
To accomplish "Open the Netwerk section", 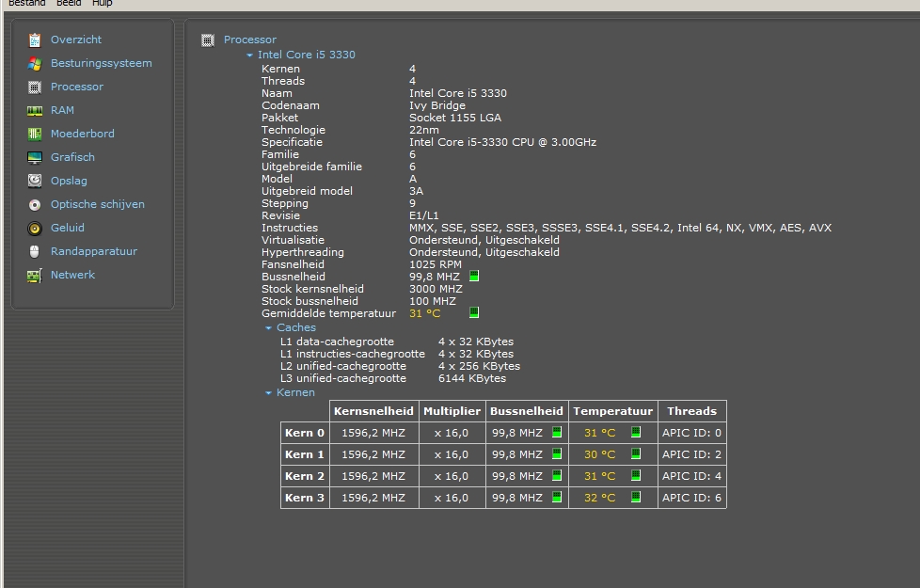I will click(72, 275).
